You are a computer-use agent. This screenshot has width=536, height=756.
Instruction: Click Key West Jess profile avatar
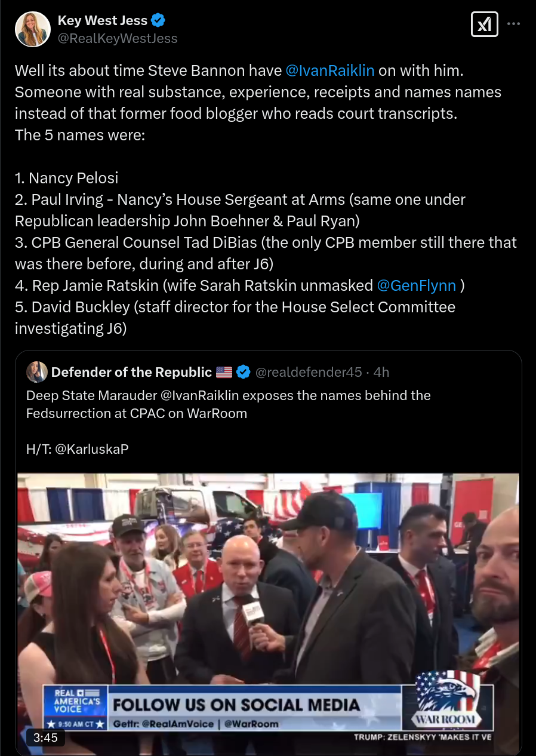33,29
